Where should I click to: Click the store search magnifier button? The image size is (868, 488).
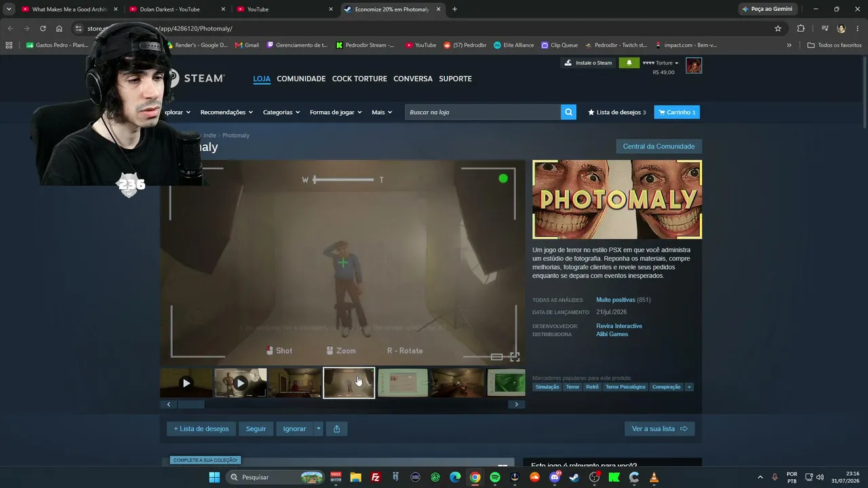568,113
